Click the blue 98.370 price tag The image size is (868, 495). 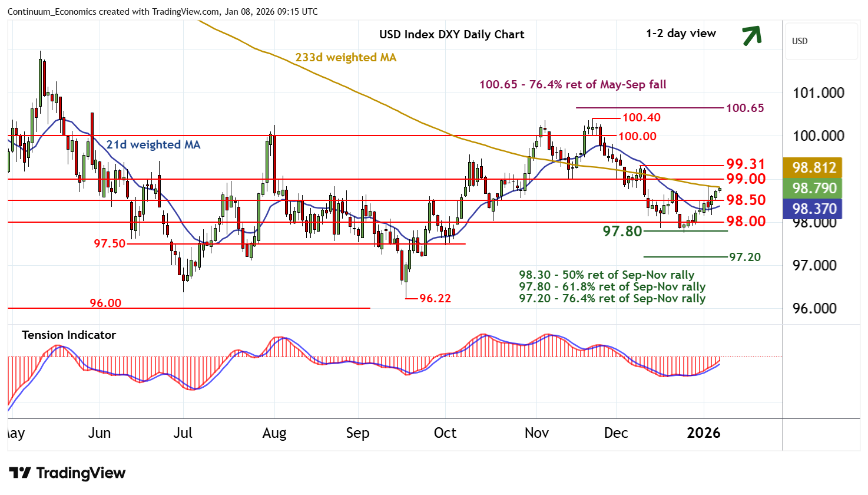[x=814, y=209]
